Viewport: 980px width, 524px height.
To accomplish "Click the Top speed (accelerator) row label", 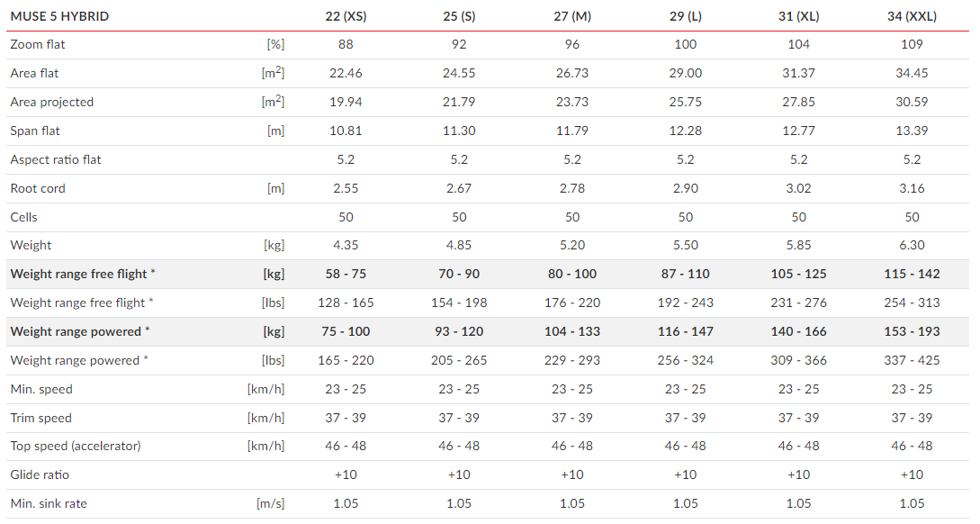I will tap(76, 446).
